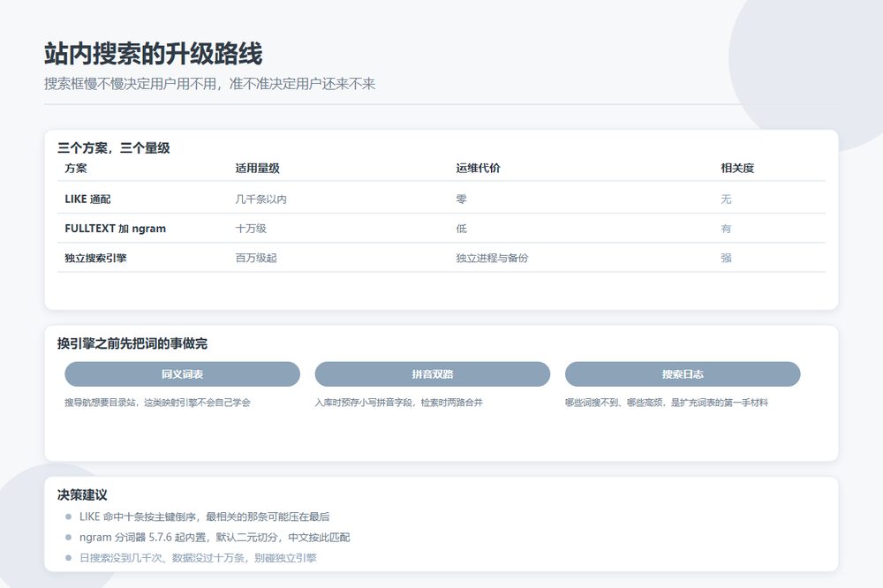Click the 运维代价 column header
This screenshot has width=883, height=588.
click(x=478, y=168)
